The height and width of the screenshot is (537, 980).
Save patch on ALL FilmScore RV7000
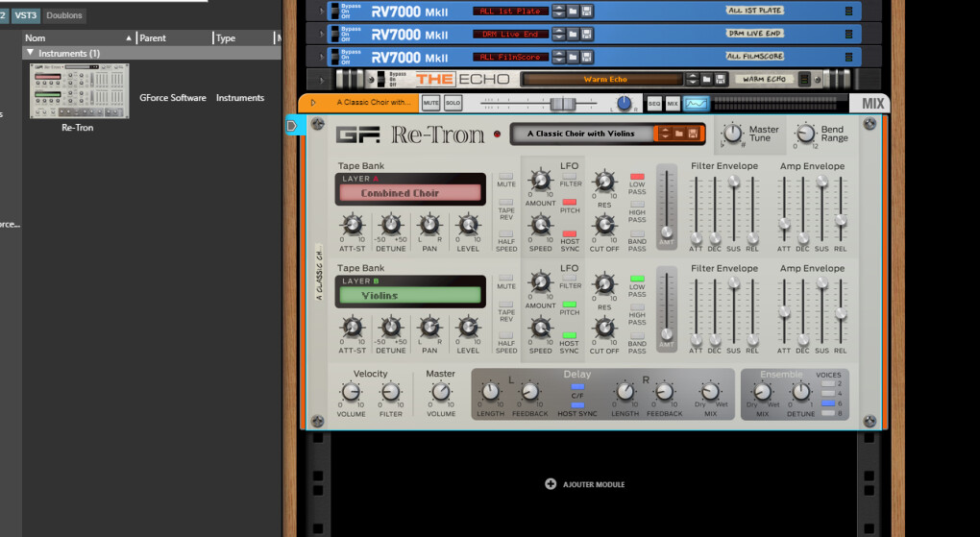click(x=586, y=57)
